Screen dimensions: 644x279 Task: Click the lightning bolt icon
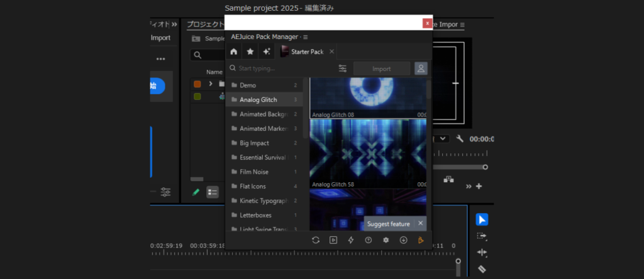351,239
